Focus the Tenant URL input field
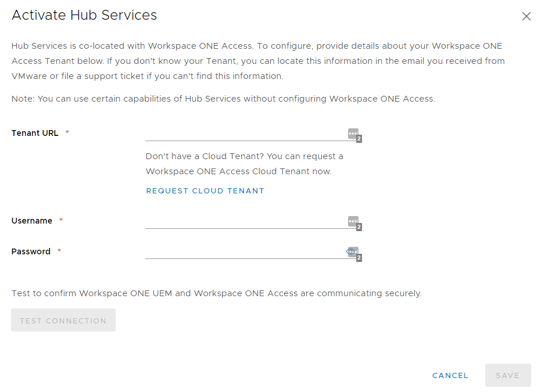 245,134
